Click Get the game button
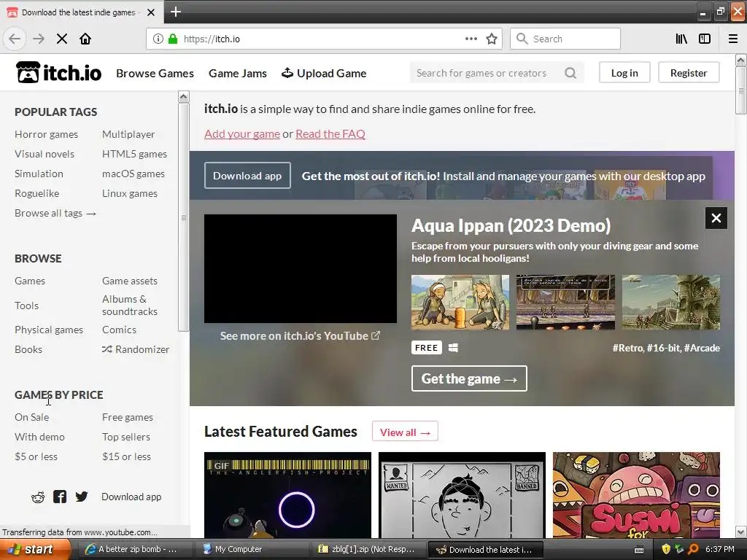This screenshot has width=747, height=560. [x=469, y=378]
